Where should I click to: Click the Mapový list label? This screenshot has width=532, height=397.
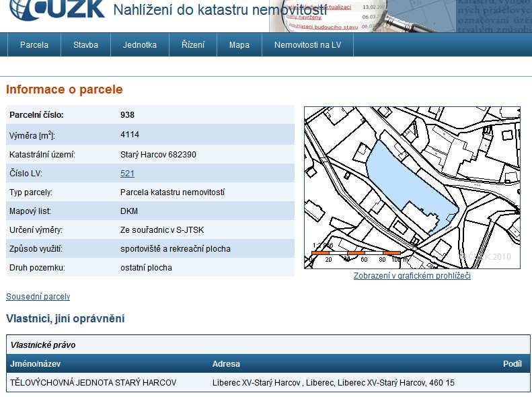point(30,211)
